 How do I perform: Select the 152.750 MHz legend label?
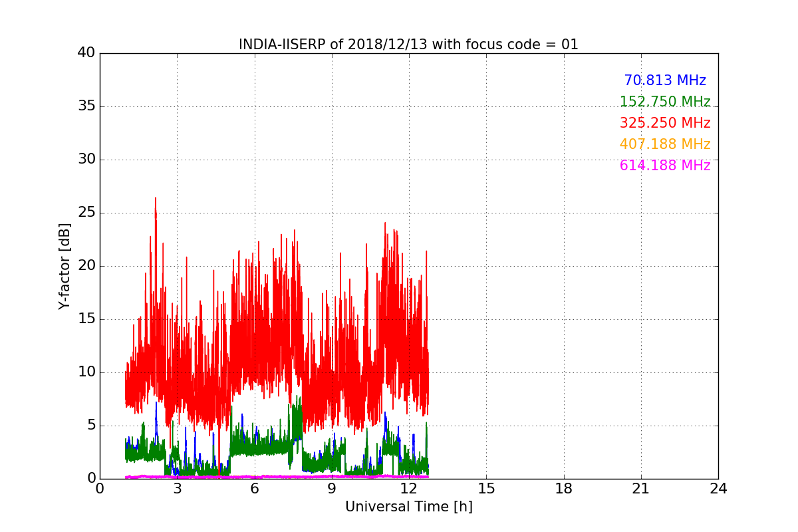[x=665, y=102]
